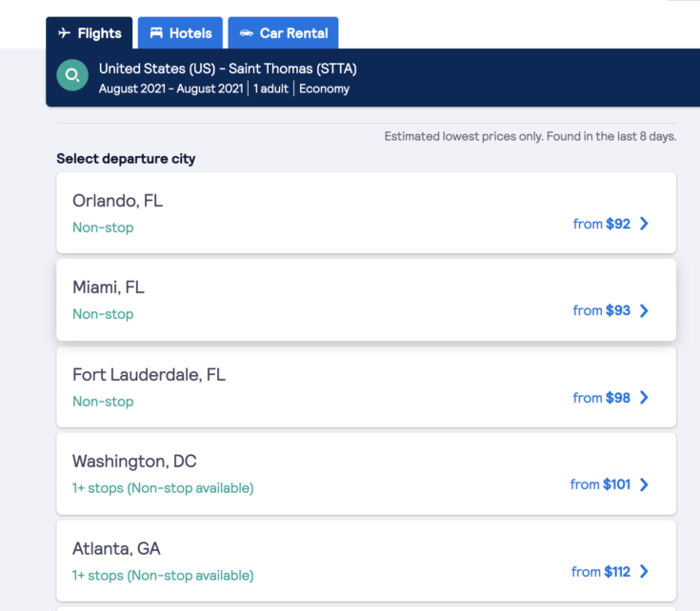Open the Car Rental tab
The height and width of the screenshot is (611, 700).
[284, 33]
